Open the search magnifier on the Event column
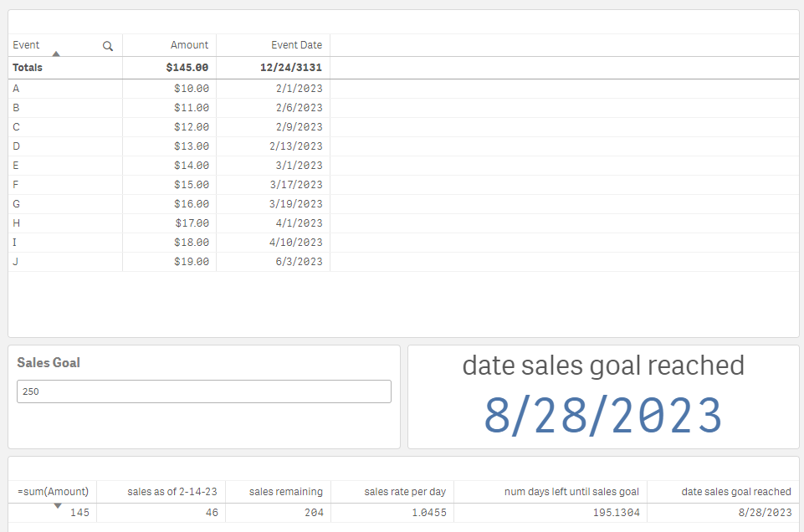 point(107,46)
